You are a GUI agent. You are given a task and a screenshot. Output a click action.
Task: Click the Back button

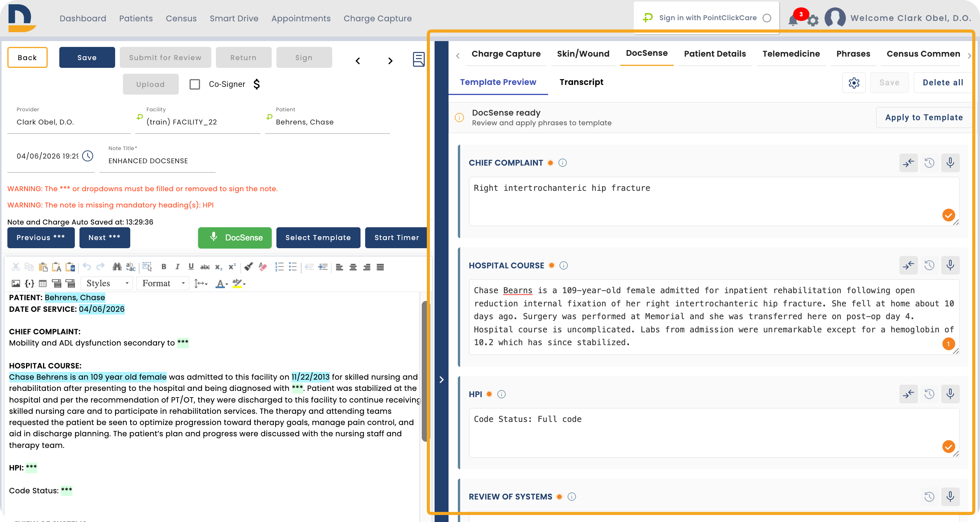click(28, 57)
